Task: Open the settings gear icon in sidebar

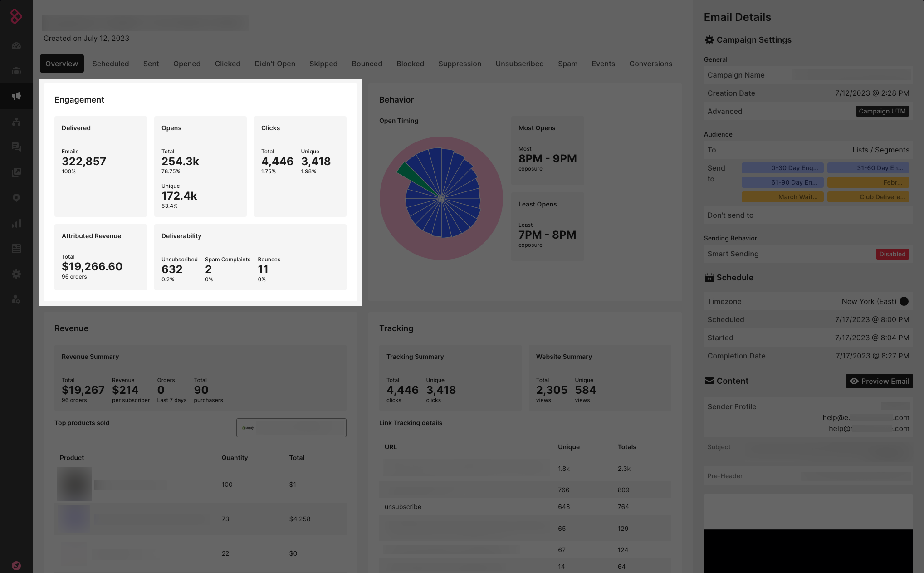Action: 16,274
